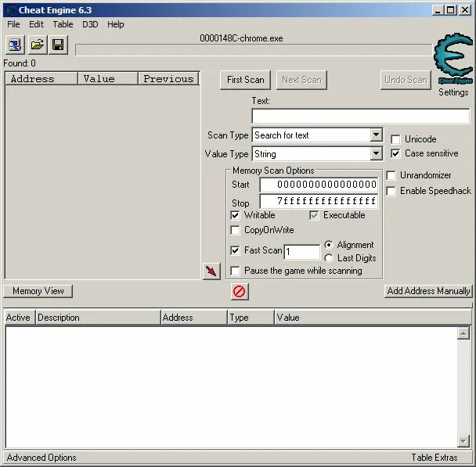The height and width of the screenshot is (467, 476).
Task: Click address list scroll down arrow
Action: click(463, 440)
